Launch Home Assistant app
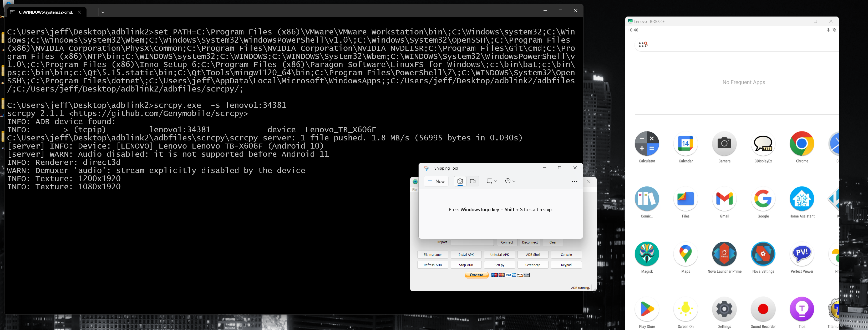 pos(802,199)
